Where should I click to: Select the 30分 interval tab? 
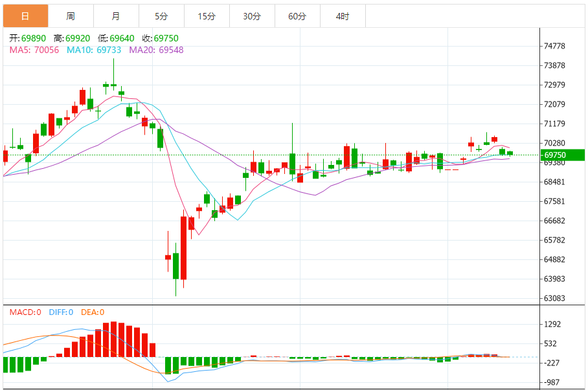(x=253, y=16)
